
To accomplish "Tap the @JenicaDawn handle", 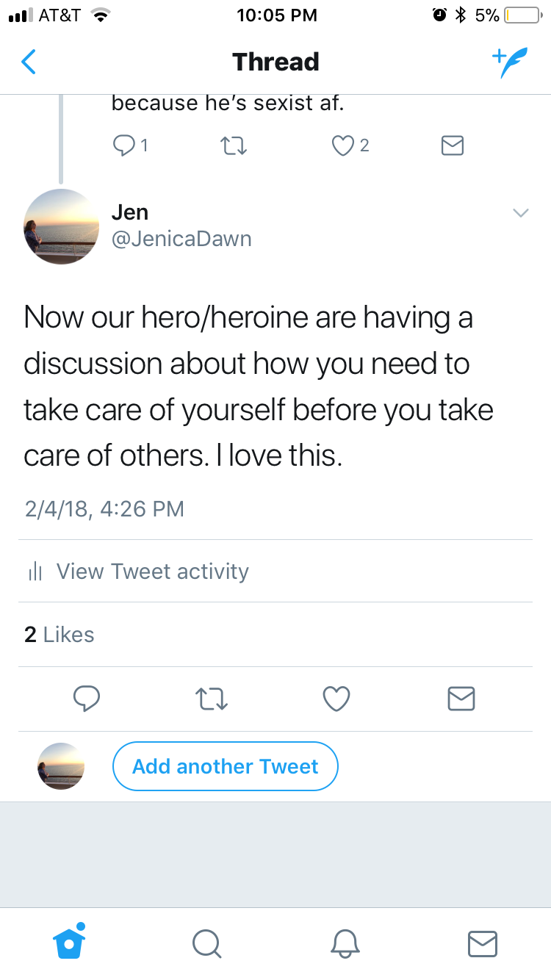I will point(181,239).
